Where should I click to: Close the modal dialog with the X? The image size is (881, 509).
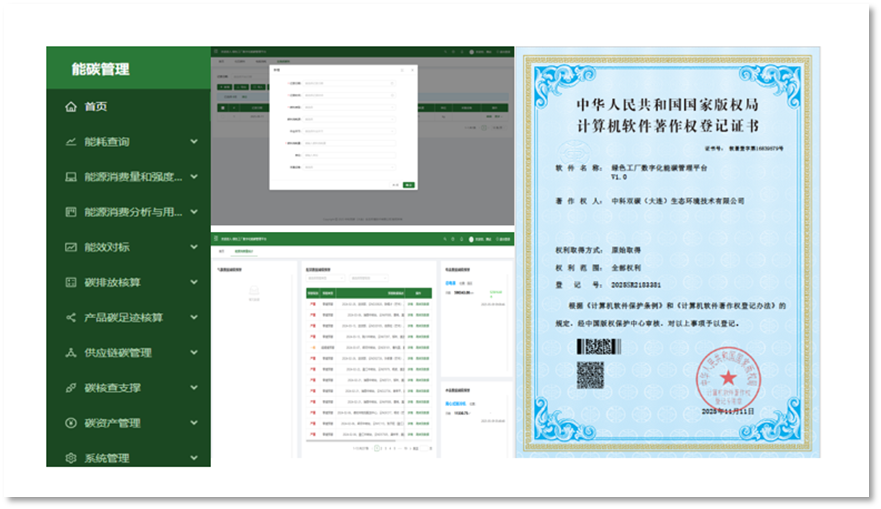[x=412, y=69]
